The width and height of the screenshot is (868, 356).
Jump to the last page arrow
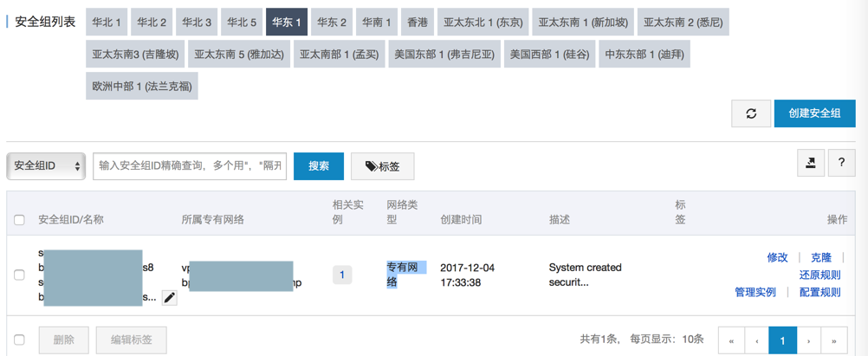pos(834,340)
